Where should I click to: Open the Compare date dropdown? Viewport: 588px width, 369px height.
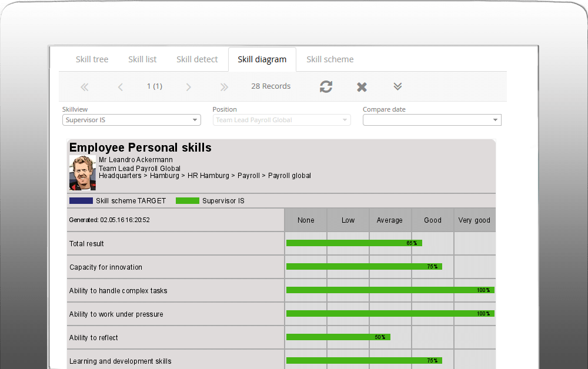click(432, 120)
